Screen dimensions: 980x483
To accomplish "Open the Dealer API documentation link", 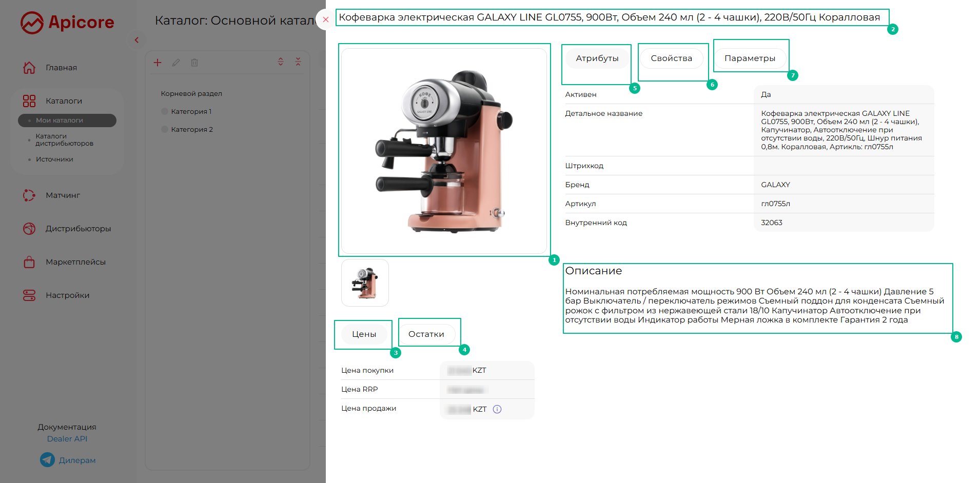I will [x=67, y=439].
